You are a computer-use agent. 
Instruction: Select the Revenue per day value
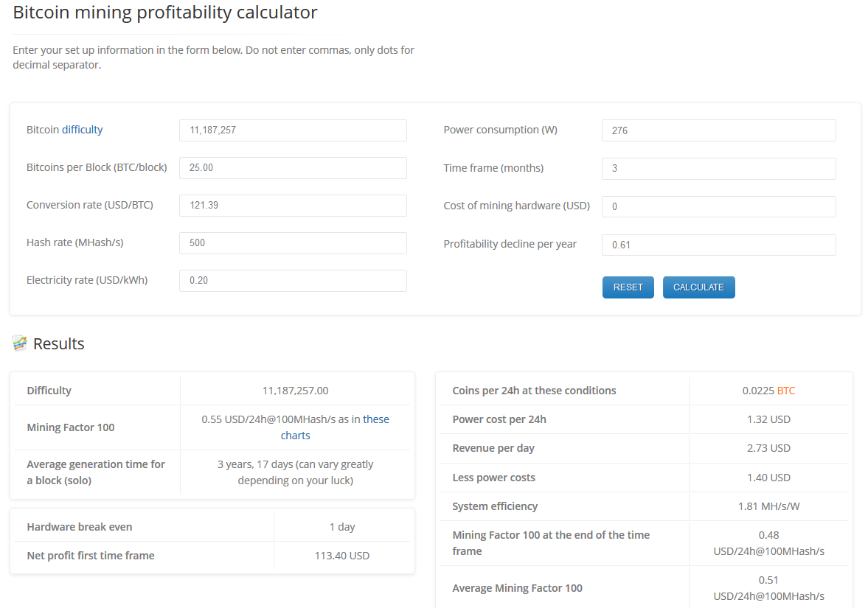768,448
